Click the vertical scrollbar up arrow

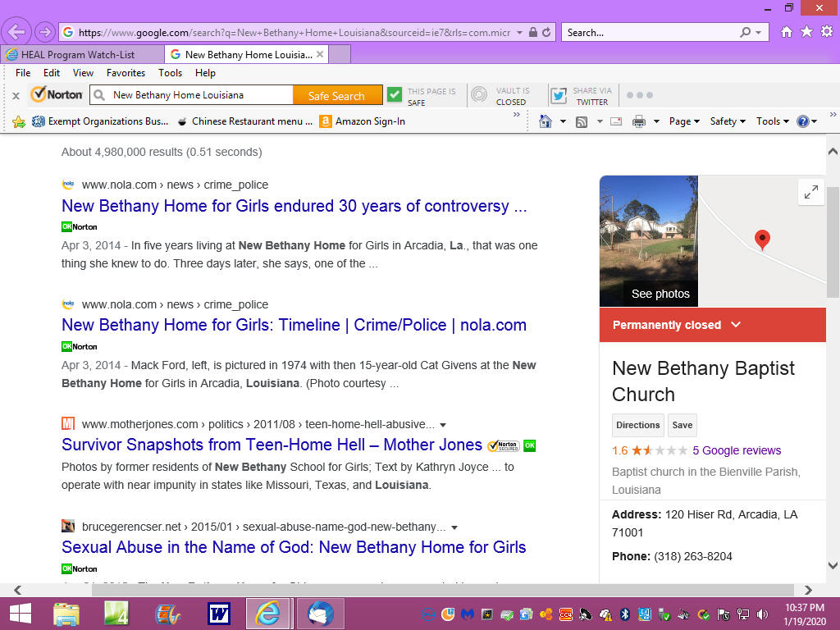pyautogui.click(x=833, y=152)
